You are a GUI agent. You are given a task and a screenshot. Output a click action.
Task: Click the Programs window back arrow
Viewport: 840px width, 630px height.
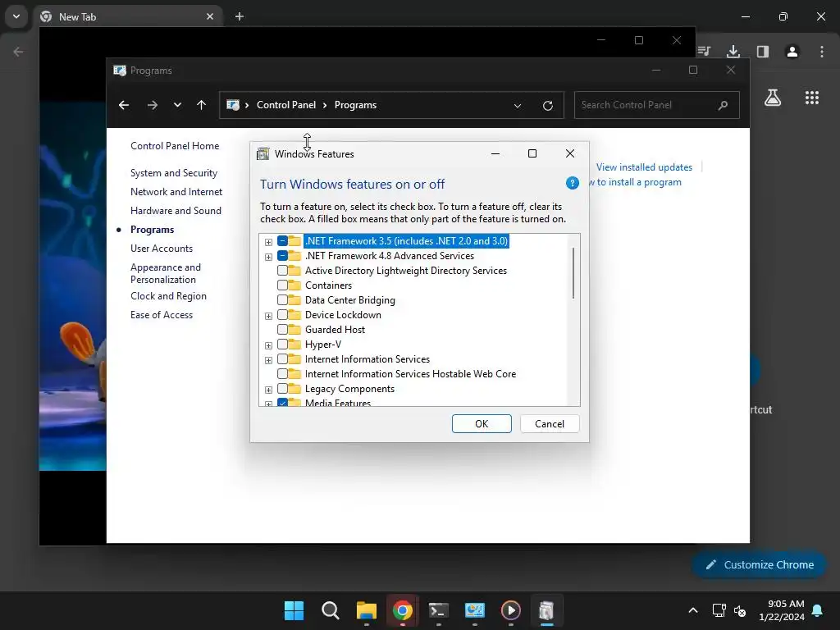124,105
